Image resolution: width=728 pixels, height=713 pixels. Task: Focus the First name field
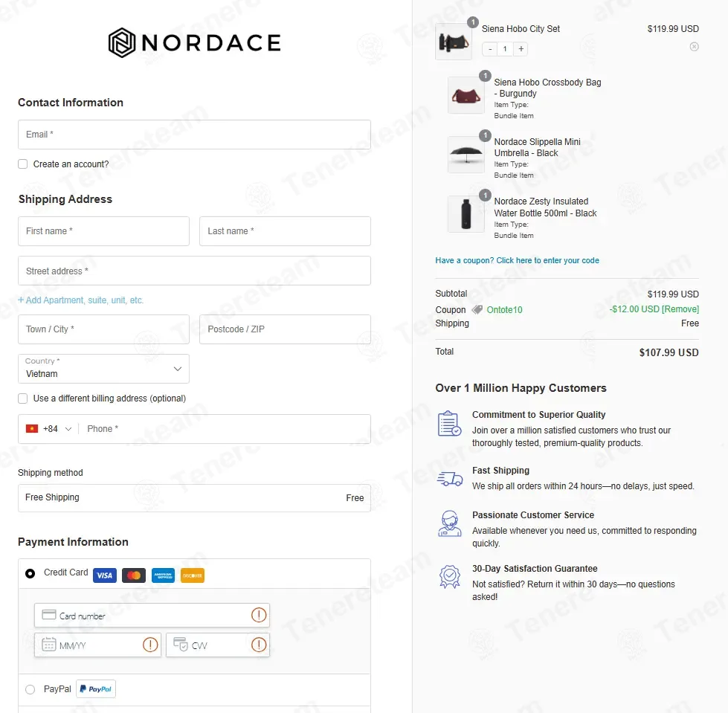point(103,231)
